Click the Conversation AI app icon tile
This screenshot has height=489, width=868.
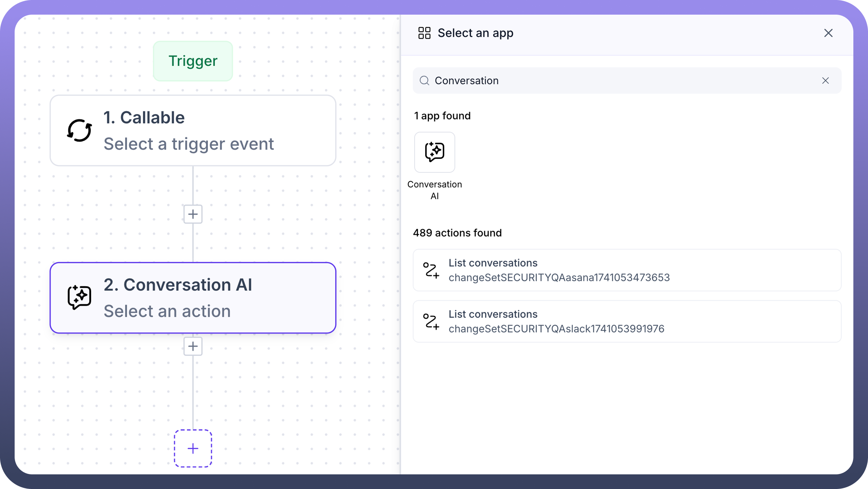(434, 152)
